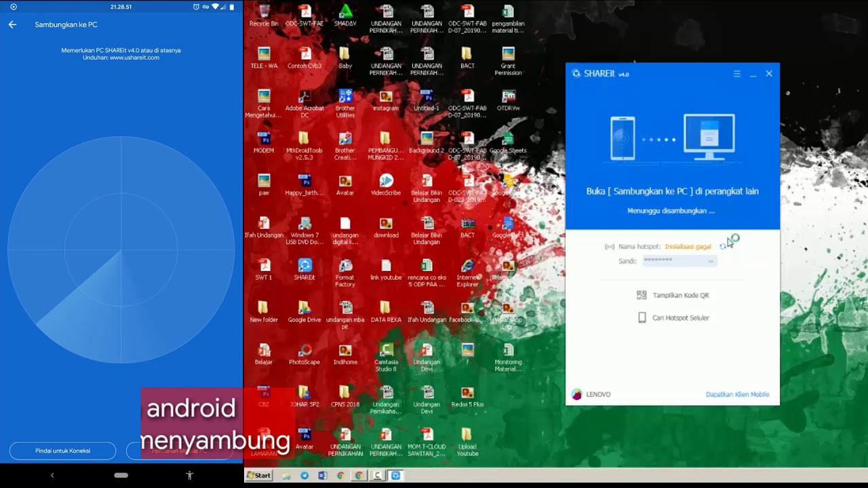
Task: Click the Inisialisasi gagal hotspot status
Action: (688, 247)
